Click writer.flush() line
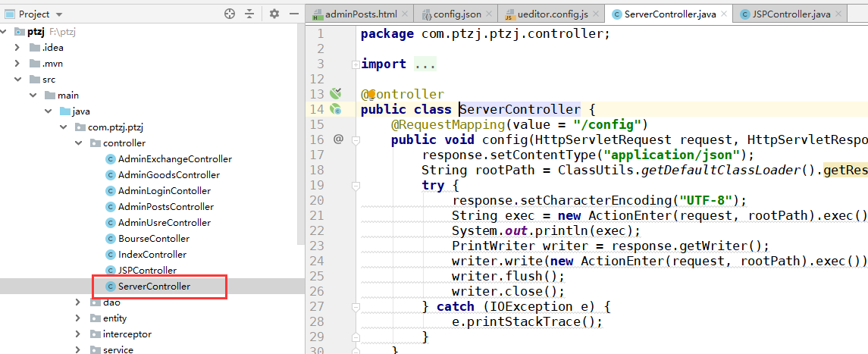The width and height of the screenshot is (868, 354). pyautogui.click(x=508, y=275)
